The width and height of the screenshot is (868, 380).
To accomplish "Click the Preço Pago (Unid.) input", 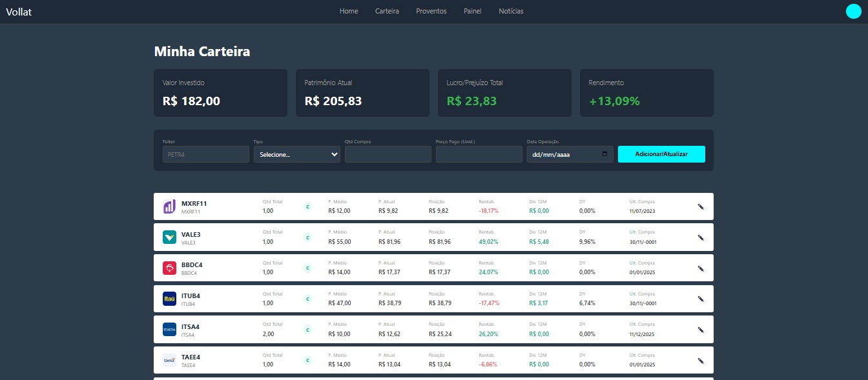I will pos(479,154).
